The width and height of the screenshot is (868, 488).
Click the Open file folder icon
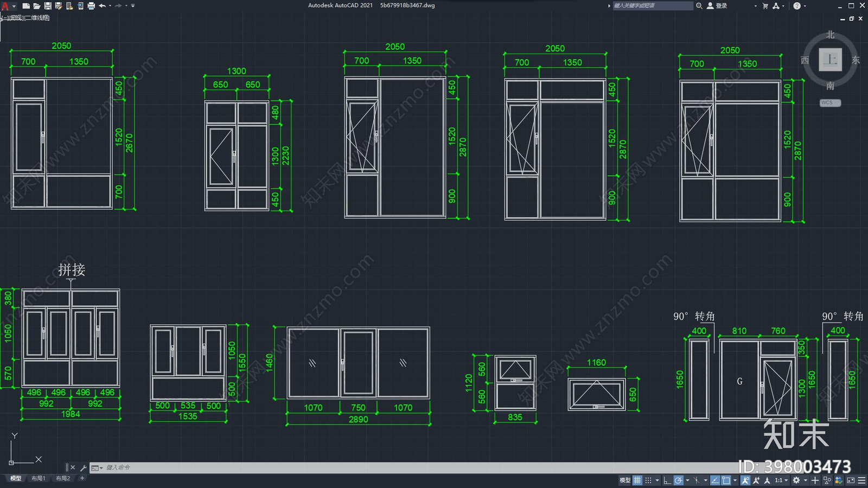pyautogui.click(x=37, y=6)
